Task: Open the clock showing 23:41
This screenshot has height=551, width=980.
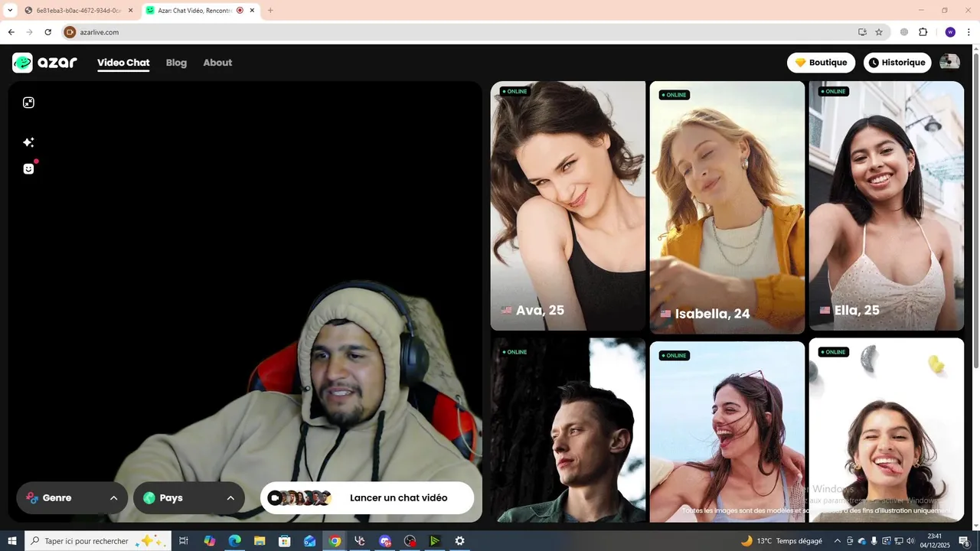Action: click(x=934, y=541)
